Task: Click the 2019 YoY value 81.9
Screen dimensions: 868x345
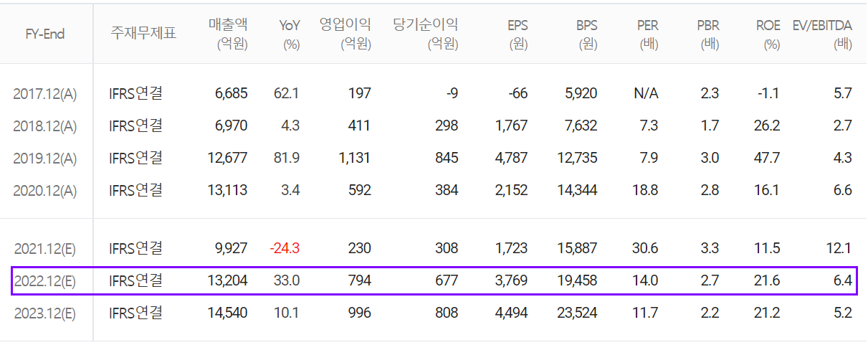Action: [x=287, y=159]
